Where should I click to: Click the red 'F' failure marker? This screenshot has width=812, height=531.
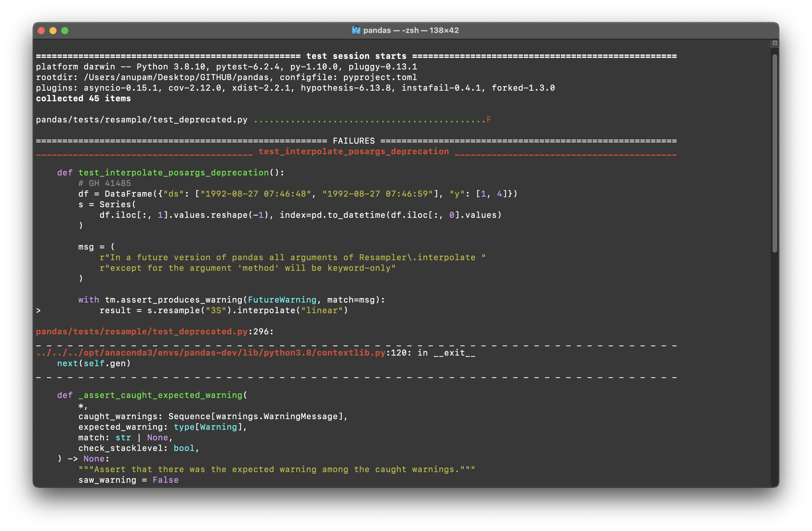[489, 120]
